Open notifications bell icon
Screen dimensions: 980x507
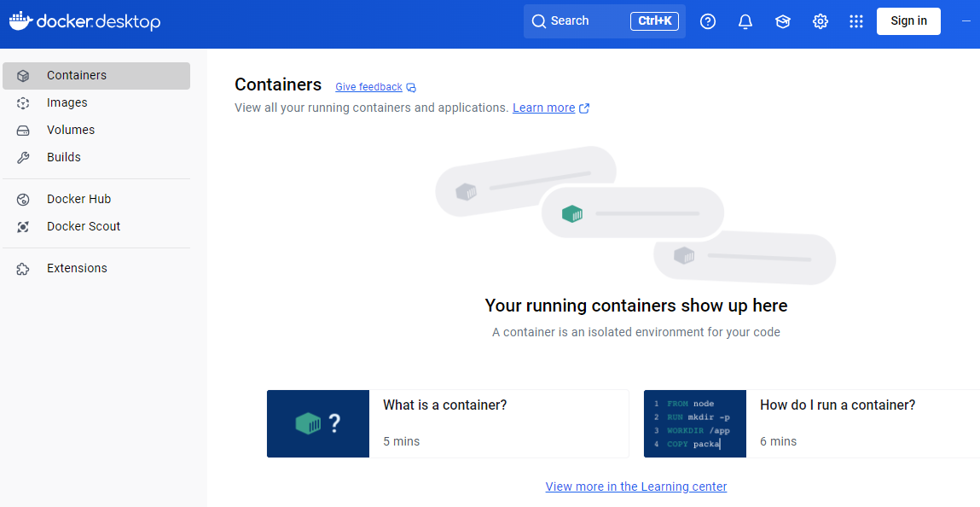pyautogui.click(x=745, y=21)
